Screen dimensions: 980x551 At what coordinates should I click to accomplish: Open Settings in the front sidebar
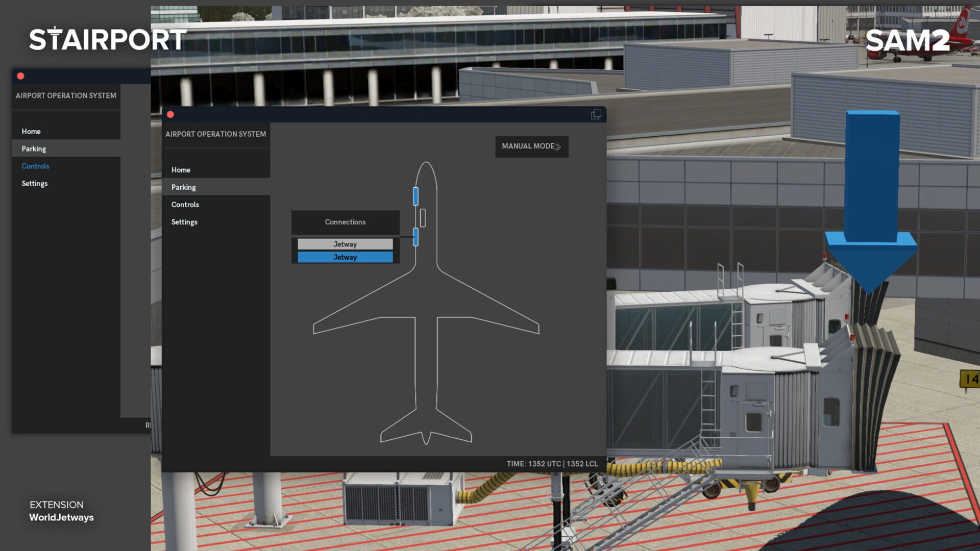184,222
